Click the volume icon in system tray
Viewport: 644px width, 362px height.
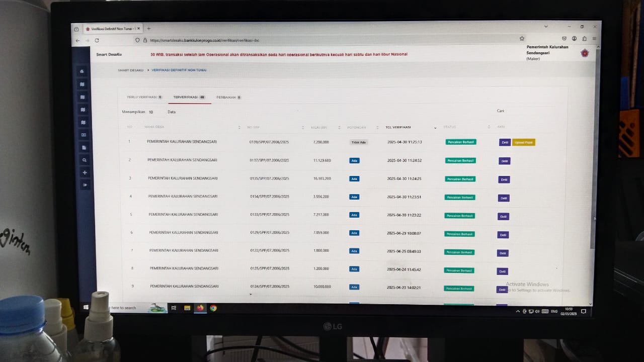[x=537, y=312]
